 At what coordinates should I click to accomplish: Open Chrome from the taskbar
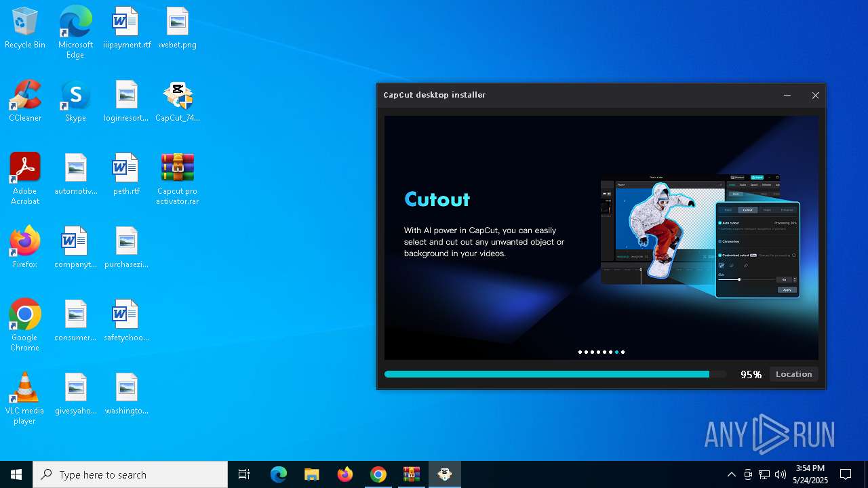(x=378, y=474)
